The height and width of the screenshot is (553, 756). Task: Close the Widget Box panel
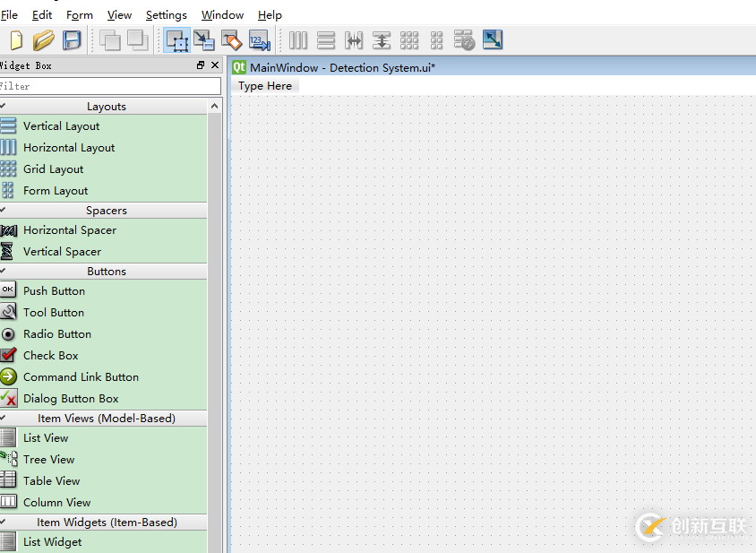click(x=215, y=65)
